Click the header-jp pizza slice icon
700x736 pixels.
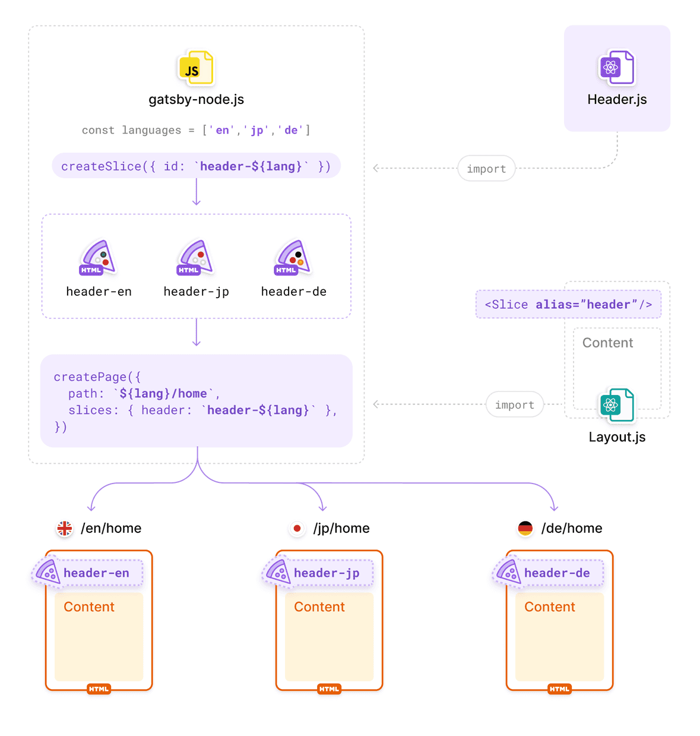point(195,258)
